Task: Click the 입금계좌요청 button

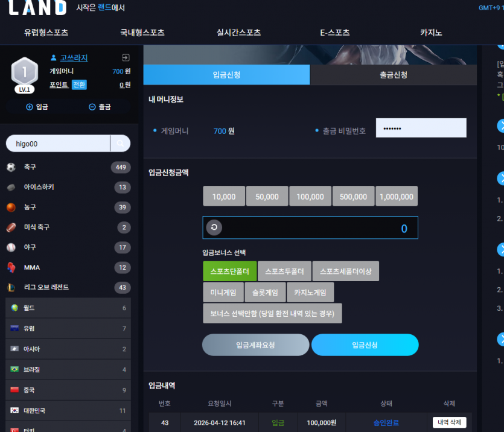Action: [255, 345]
